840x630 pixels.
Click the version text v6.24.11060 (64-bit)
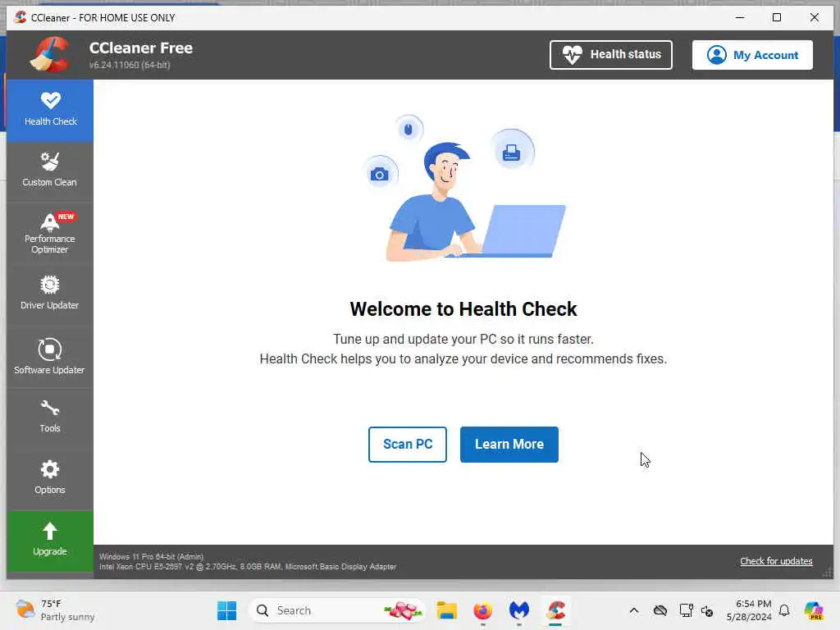tap(130, 65)
